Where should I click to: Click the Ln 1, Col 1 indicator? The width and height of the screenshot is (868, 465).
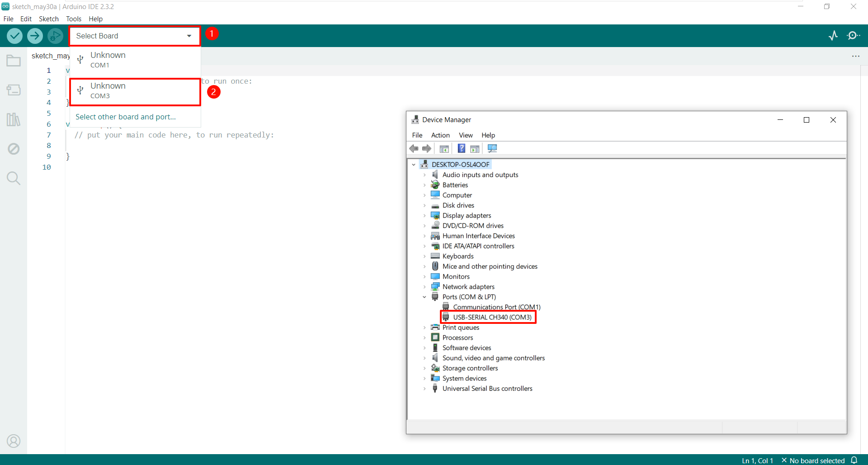click(757, 460)
